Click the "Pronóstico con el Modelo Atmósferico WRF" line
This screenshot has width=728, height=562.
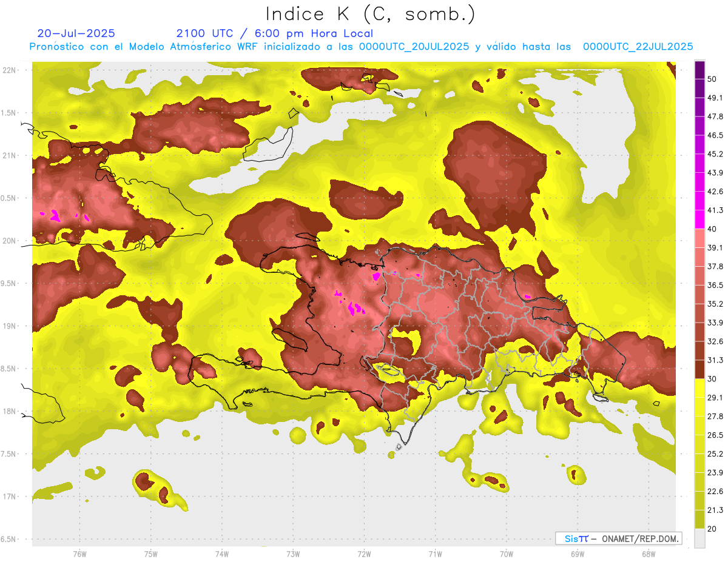(x=361, y=47)
